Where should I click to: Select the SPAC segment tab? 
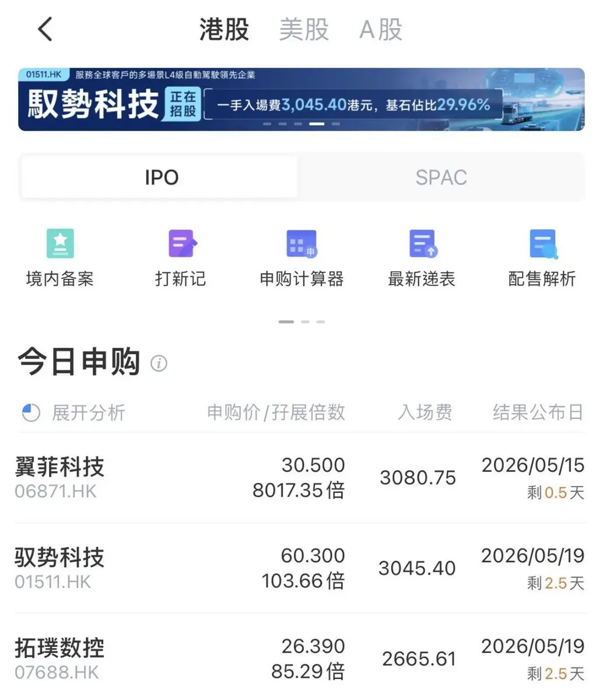click(441, 177)
